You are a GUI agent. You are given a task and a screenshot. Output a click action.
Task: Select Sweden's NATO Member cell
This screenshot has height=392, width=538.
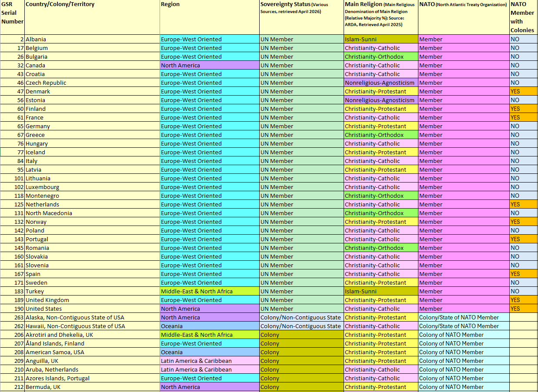464,282
